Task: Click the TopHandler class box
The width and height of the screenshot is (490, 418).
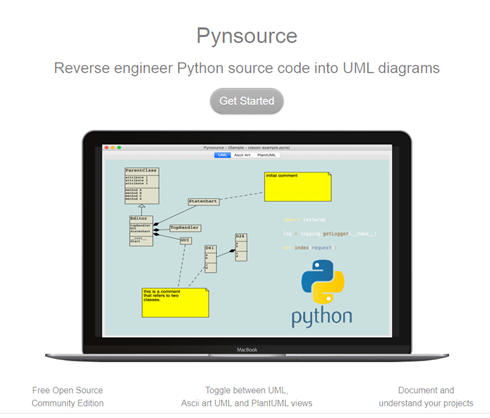Action: click(x=185, y=228)
